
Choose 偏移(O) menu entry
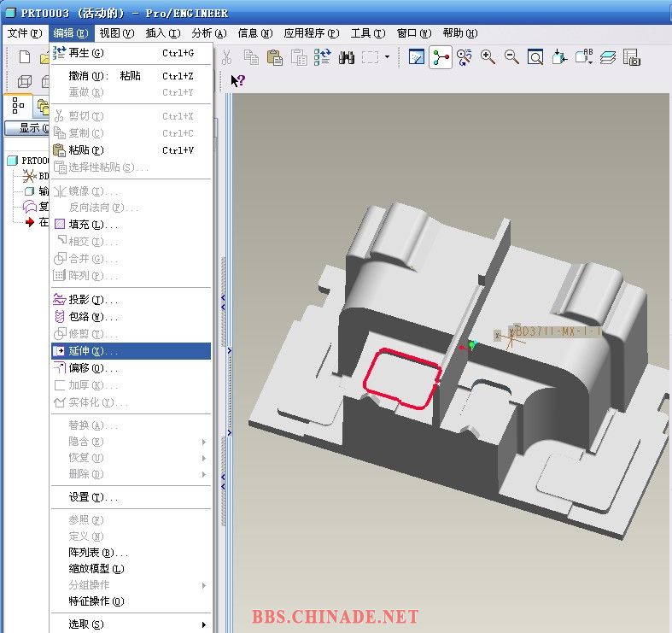click(131, 368)
